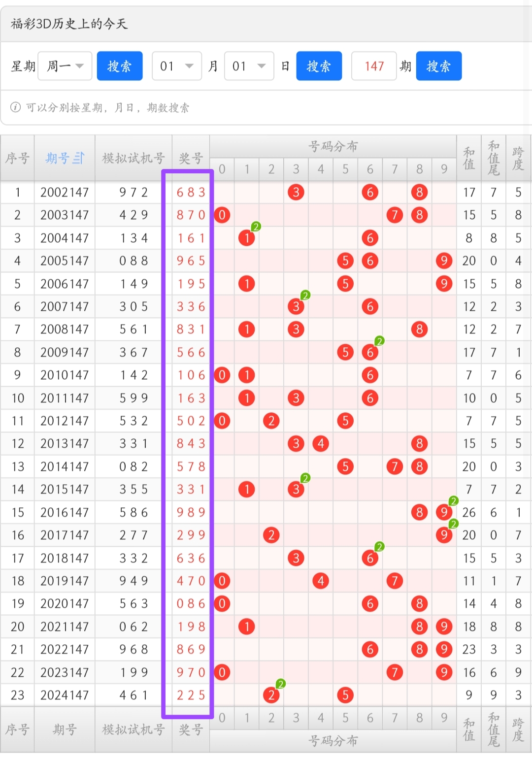The height and width of the screenshot is (759, 532).
Task: Click the top 奖号 column header
Action: pyautogui.click(x=191, y=158)
